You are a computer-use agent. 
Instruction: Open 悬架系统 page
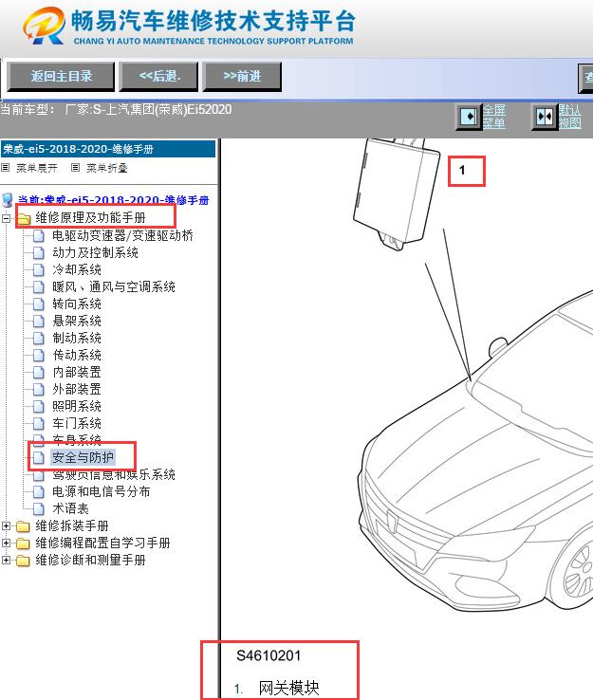click(77, 321)
